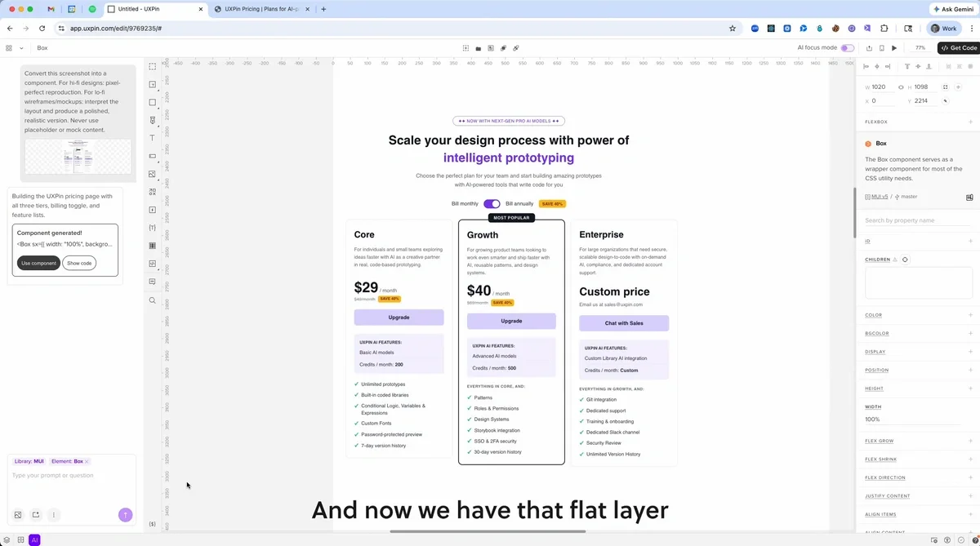The width and height of the screenshot is (980, 546).
Task: Switch to the AI panel in the bottom bar
Action: pos(34,539)
